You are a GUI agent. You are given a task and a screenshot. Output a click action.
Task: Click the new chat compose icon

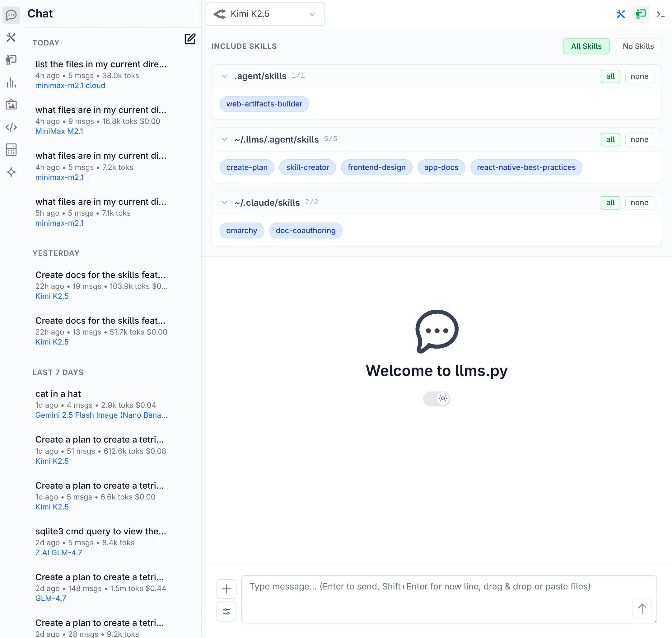pos(190,39)
